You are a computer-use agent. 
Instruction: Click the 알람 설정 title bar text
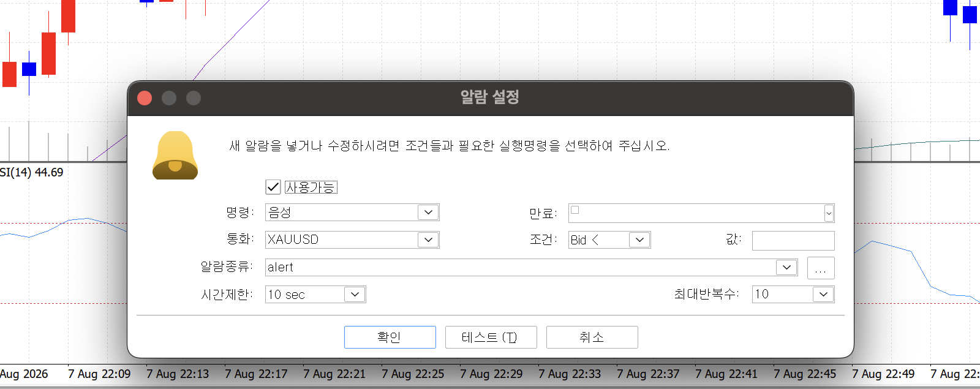(x=490, y=97)
